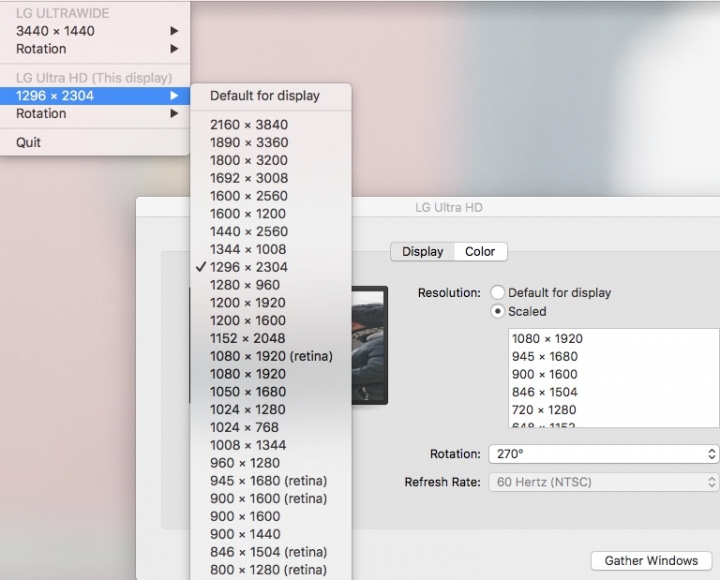
Task: Open Rotation submenu under LG Ultra HD
Action: [x=95, y=113]
